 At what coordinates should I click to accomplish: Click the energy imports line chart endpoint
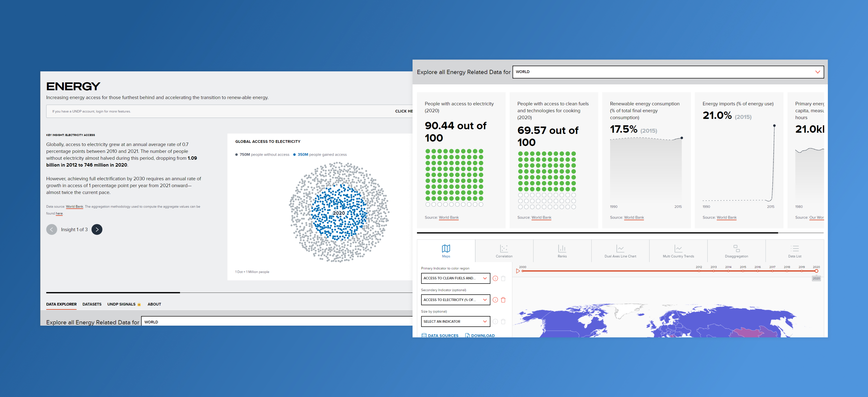tap(774, 126)
